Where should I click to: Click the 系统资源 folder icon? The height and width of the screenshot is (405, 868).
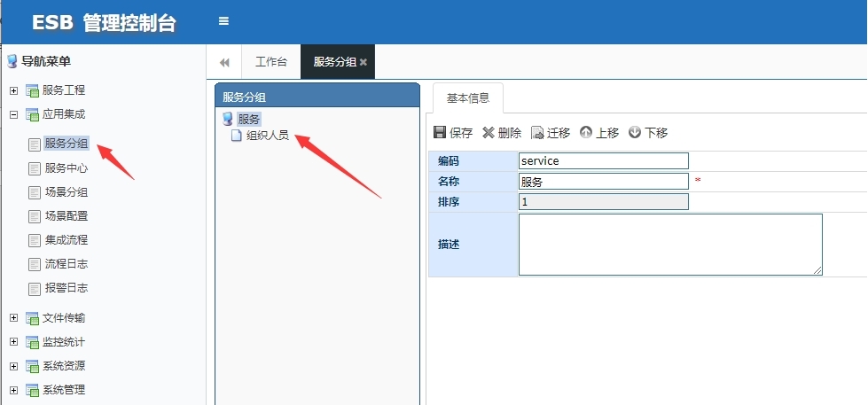click(x=32, y=366)
